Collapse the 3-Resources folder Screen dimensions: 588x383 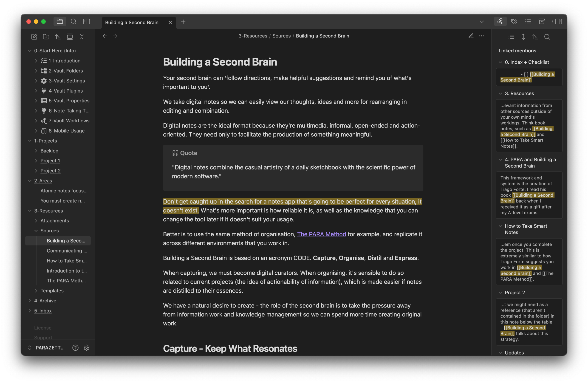[30, 211]
